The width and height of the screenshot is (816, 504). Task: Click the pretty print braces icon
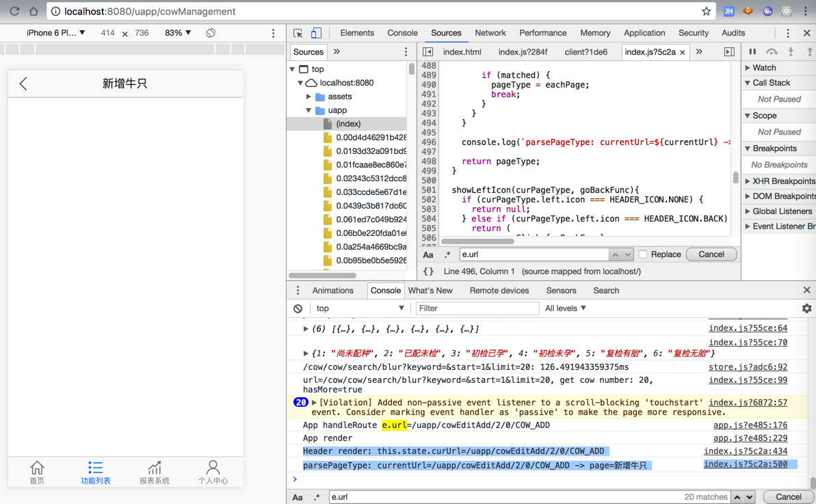coord(428,271)
